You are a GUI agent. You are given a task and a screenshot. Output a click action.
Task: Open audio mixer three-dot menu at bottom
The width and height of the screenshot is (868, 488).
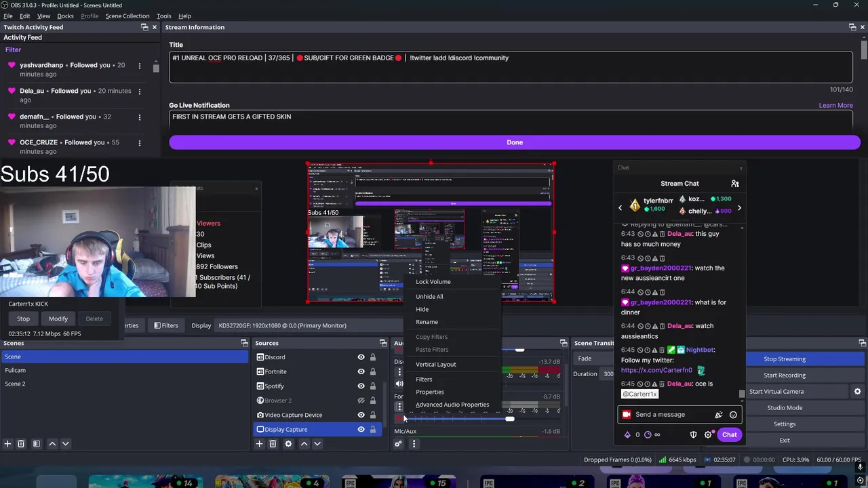coord(414,444)
